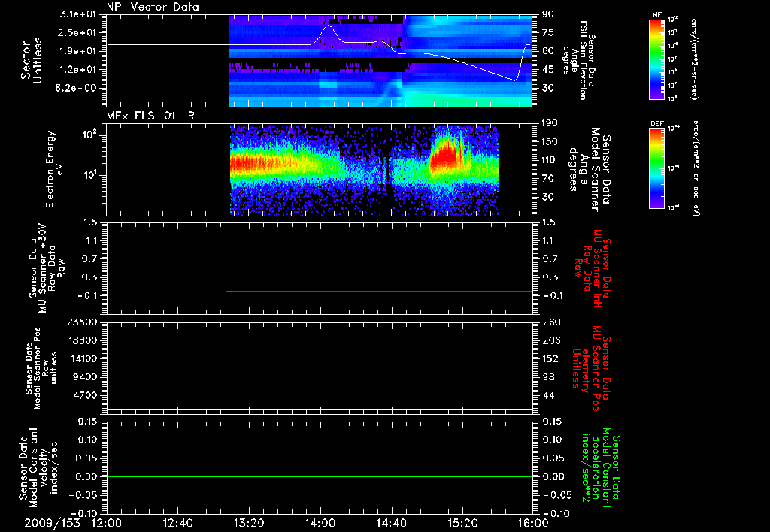Click the "3.1e+01" sector axis tick
Screen dimensions: 770x532
(x=78, y=14)
